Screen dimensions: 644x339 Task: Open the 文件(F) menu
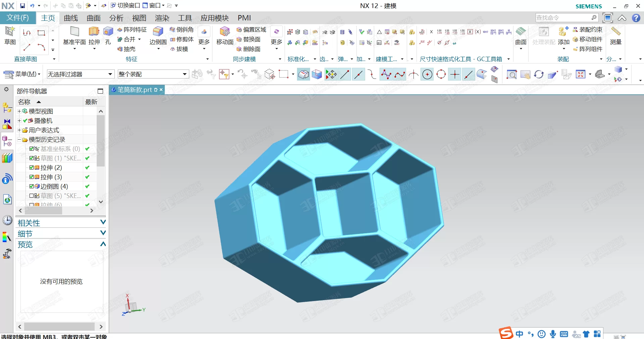(18, 18)
